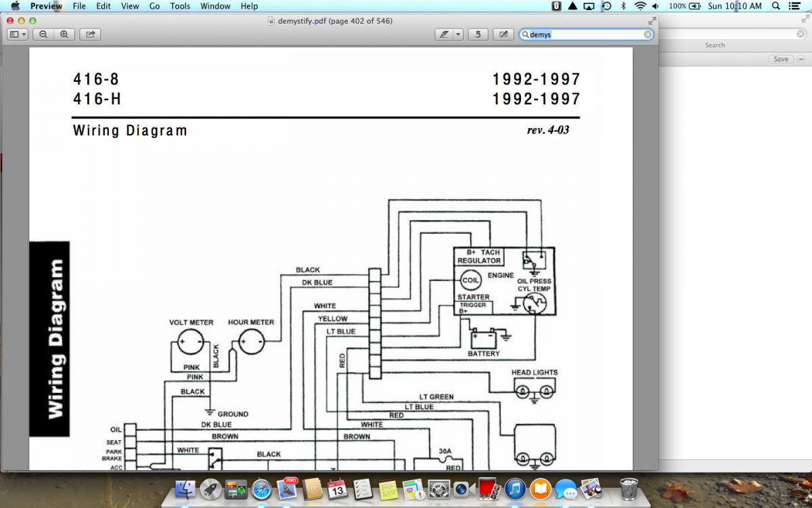This screenshot has height=508, width=812.
Task: Click the Sun 10:10 AM clock
Action: coord(735,6)
